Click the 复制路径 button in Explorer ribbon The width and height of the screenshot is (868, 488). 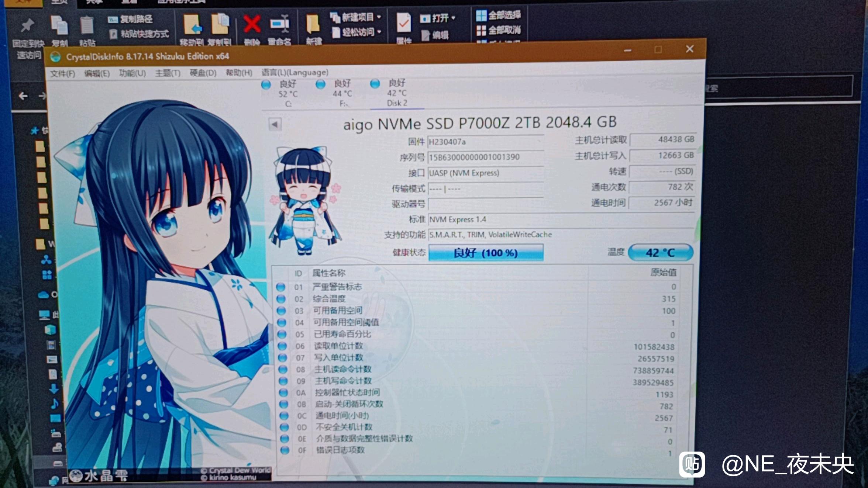click(x=130, y=19)
